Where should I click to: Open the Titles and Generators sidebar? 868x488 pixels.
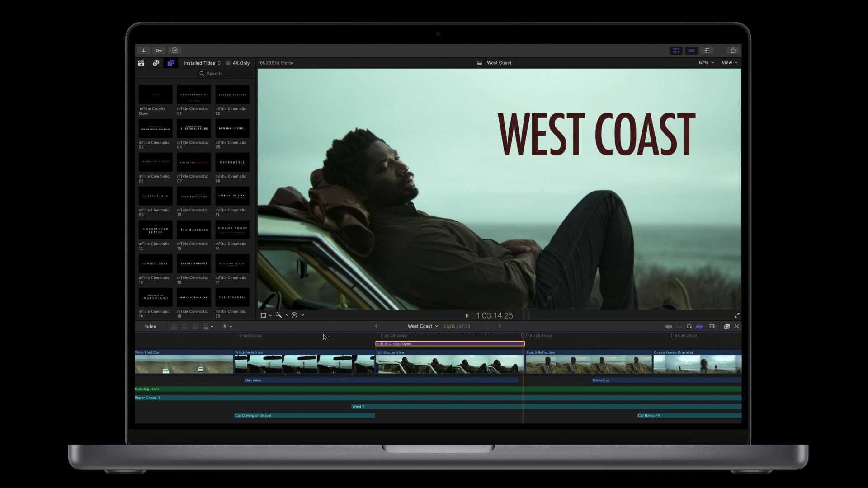pos(170,63)
